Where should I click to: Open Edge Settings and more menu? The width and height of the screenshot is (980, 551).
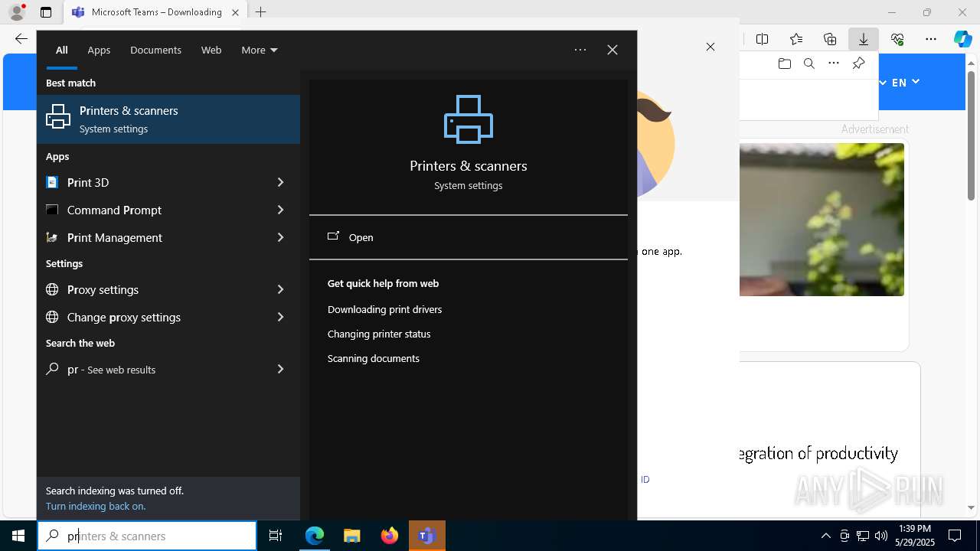[931, 39]
